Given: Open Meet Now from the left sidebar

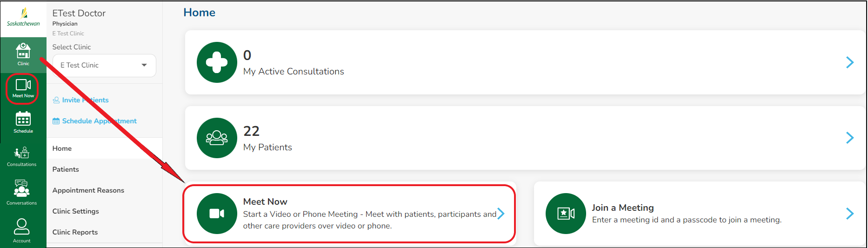Looking at the screenshot, I should (x=23, y=88).
